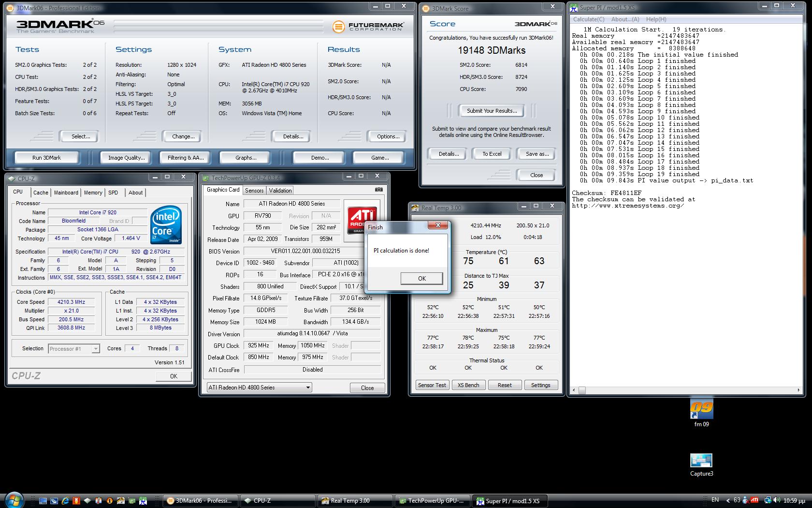812x508 pixels.
Task: Expand hidden tray icons arrow
Action: pos(728,501)
